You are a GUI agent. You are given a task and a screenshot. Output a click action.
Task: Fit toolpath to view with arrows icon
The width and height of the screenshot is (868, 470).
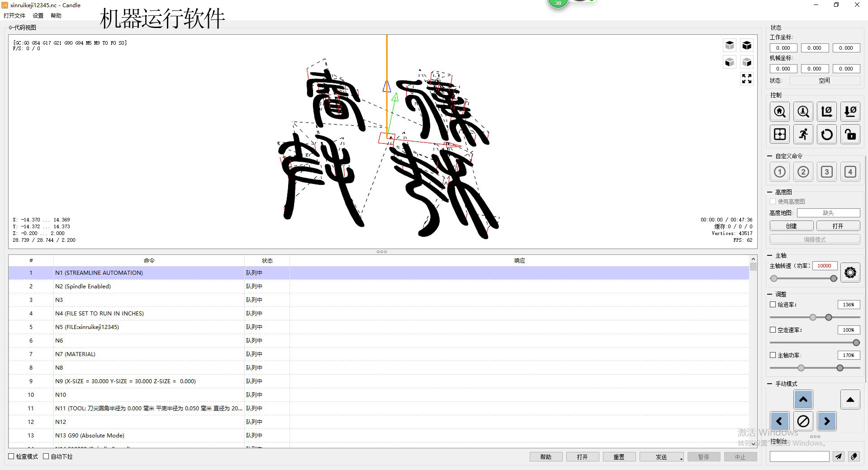[x=747, y=79]
